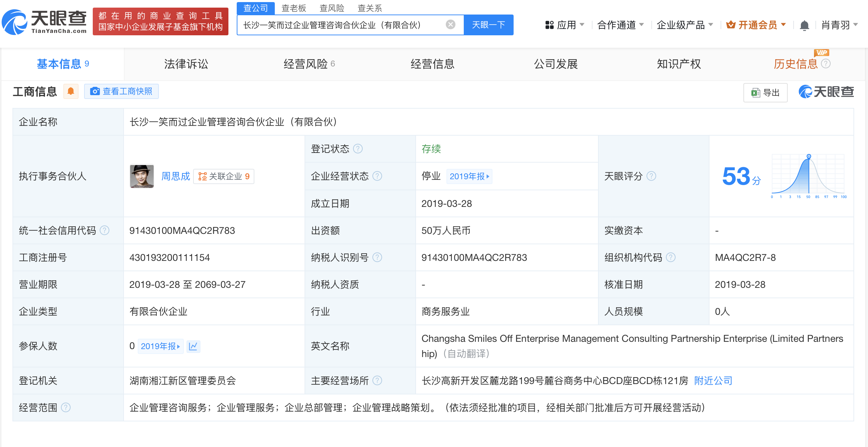Click the help icon beside 登记状态
The width and height of the screenshot is (868, 447).
pyautogui.click(x=358, y=149)
